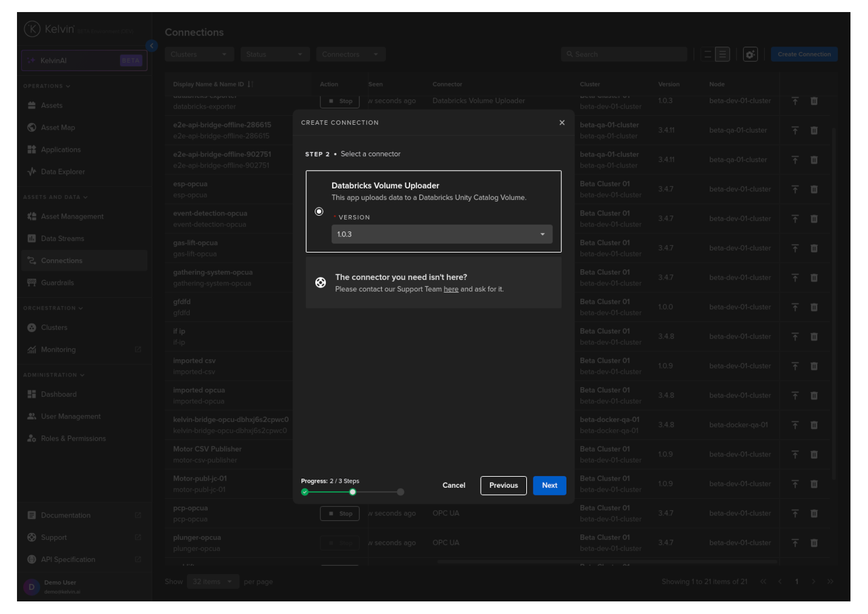Cancel the connection creation

[x=454, y=486]
